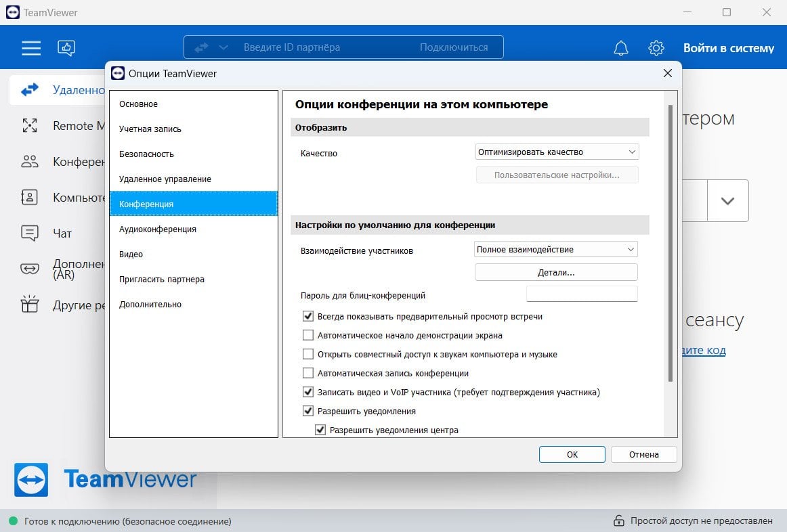Click the gift box icon in sidebar
This screenshot has width=787, height=532.
click(30, 305)
